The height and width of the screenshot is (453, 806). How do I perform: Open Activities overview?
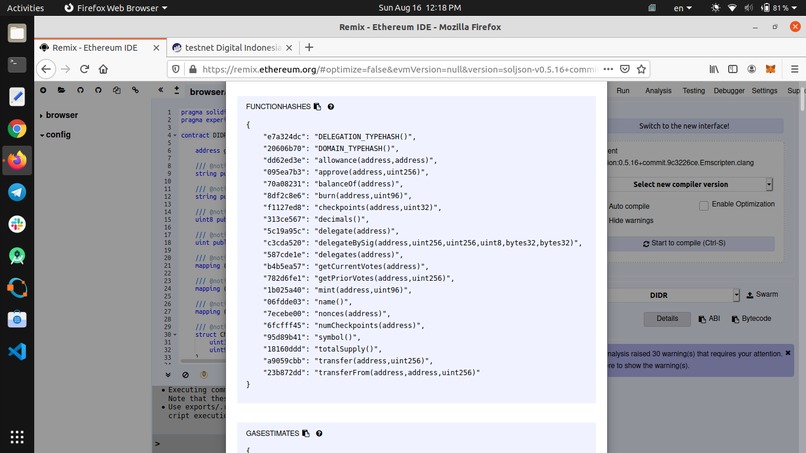tap(25, 8)
